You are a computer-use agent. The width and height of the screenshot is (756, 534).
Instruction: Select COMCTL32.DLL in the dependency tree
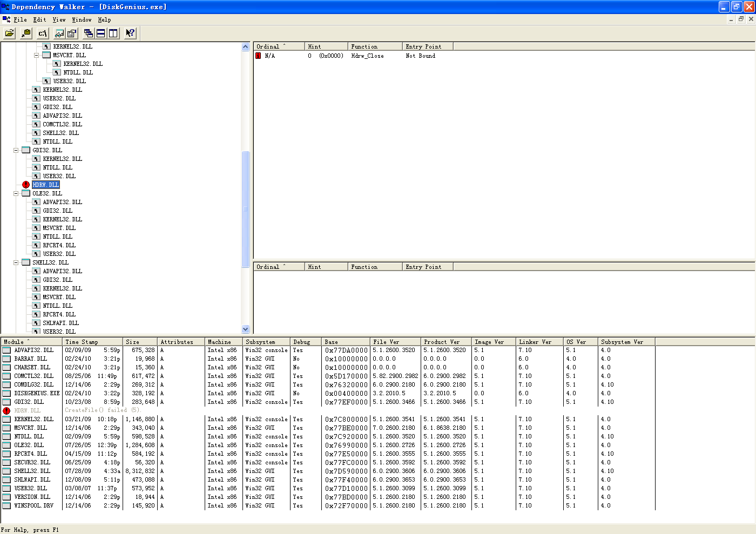tap(63, 124)
